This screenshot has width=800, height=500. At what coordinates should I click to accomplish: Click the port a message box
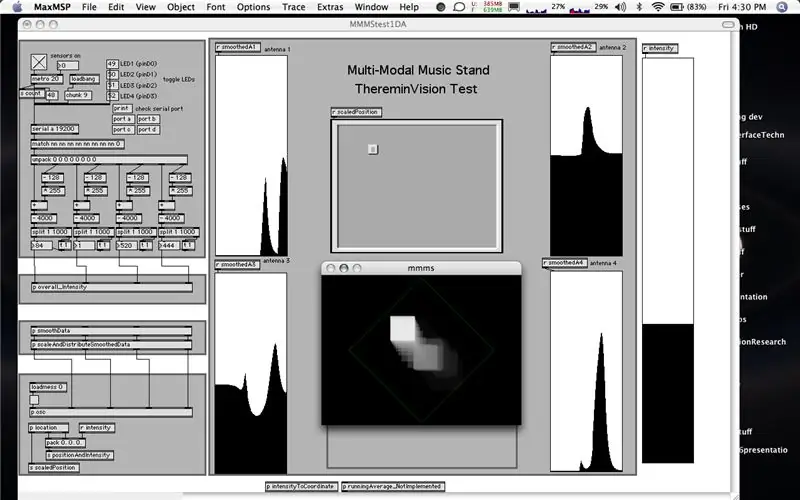[122, 119]
